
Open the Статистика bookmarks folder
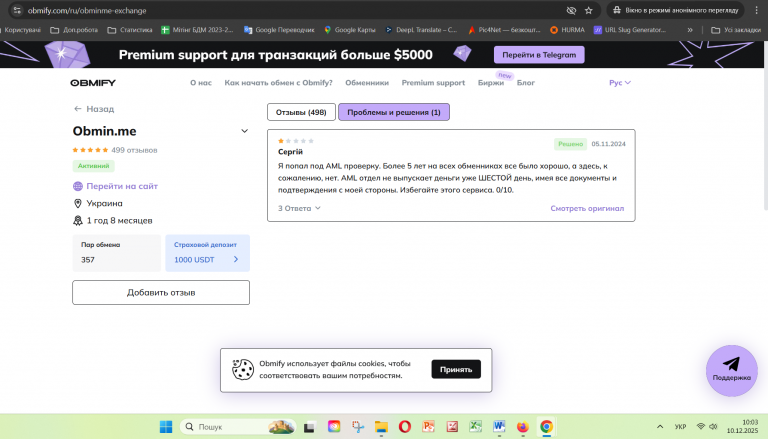(130, 30)
